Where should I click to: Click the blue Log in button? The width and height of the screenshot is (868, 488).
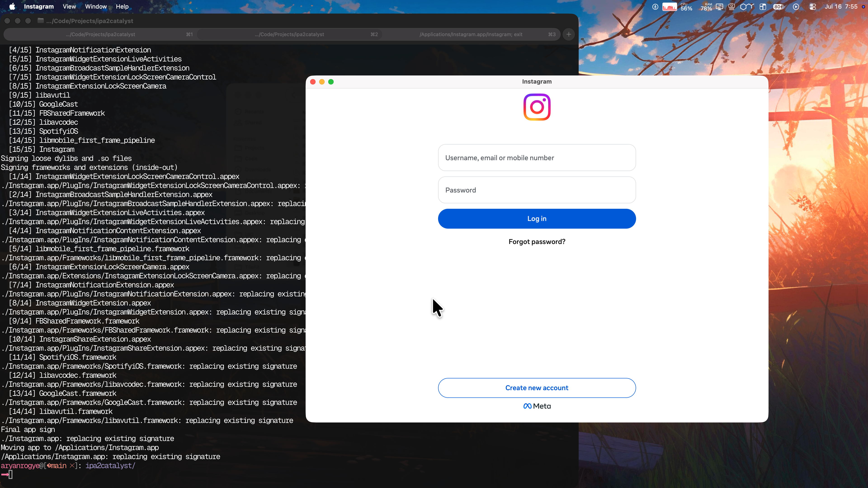pyautogui.click(x=537, y=218)
